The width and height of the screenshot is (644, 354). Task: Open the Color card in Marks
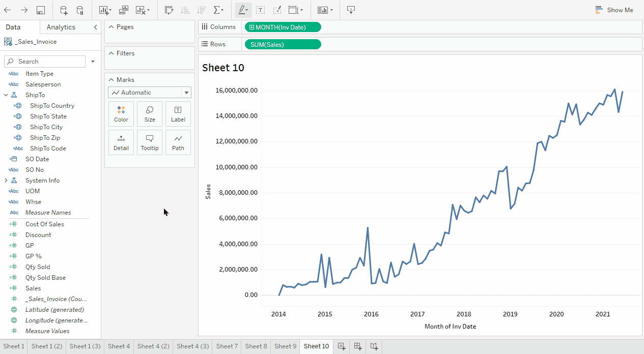click(121, 114)
